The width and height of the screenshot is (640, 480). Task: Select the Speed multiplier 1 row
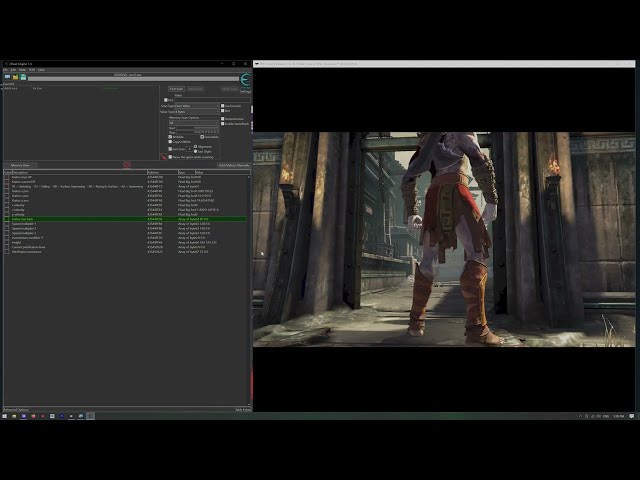(125, 224)
